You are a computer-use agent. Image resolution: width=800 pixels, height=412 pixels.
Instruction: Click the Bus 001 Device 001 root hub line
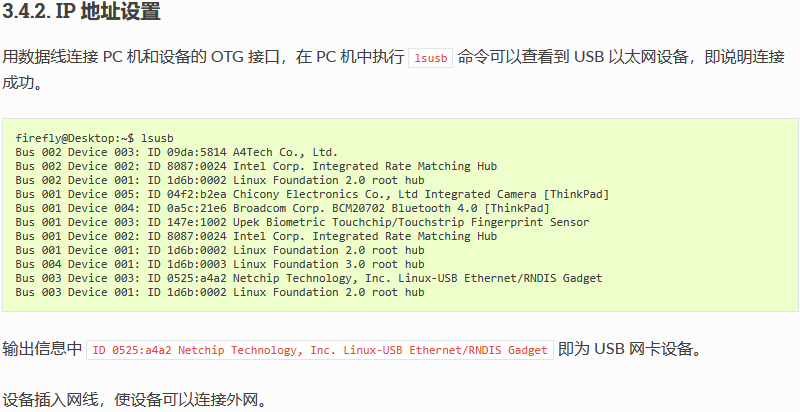click(x=220, y=250)
